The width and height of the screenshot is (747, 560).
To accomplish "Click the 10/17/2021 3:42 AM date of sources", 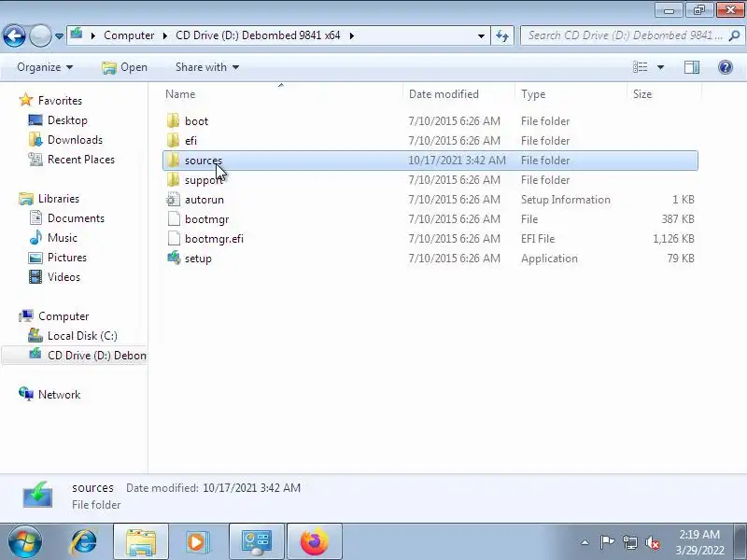I will (x=457, y=160).
